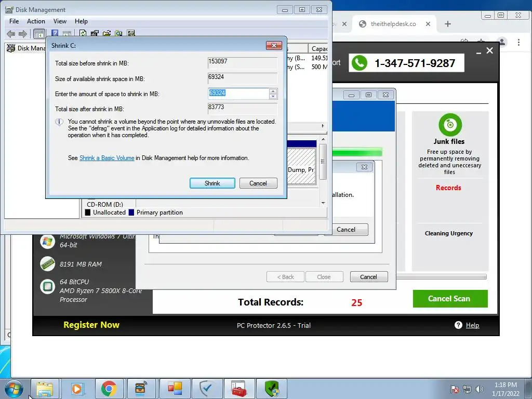Click the RAM chip icon beside 8191 MB RAM
The image size is (532, 399).
pyautogui.click(x=47, y=264)
